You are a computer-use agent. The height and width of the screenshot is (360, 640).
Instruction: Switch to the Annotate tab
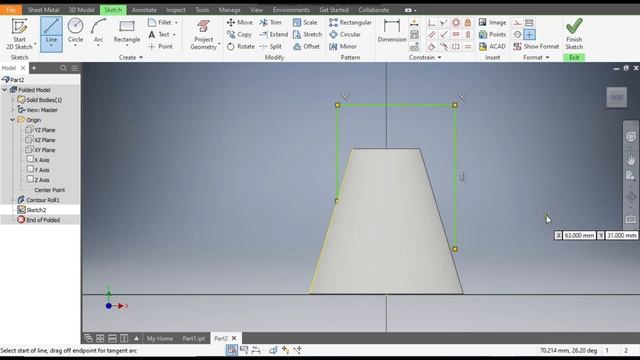tap(144, 10)
